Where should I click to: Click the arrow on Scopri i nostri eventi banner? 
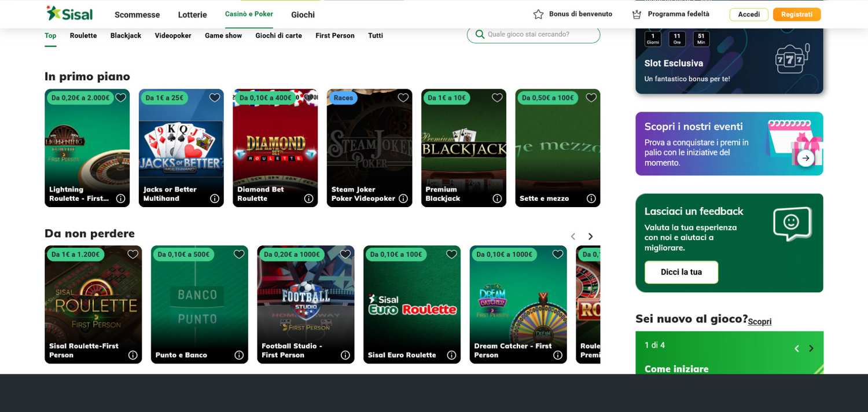(x=806, y=158)
